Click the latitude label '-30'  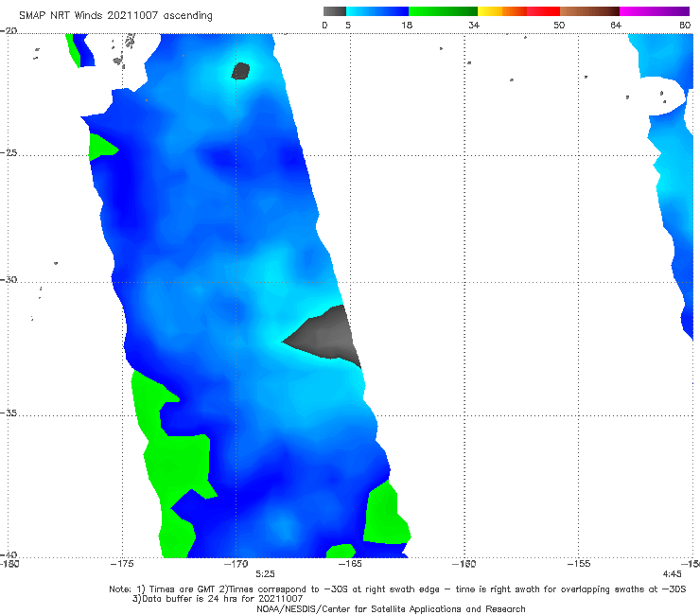[9, 279]
